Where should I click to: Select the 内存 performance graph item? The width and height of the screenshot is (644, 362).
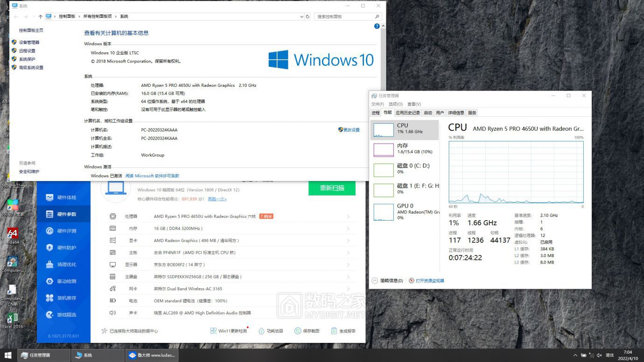pyautogui.click(x=405, y=150)
